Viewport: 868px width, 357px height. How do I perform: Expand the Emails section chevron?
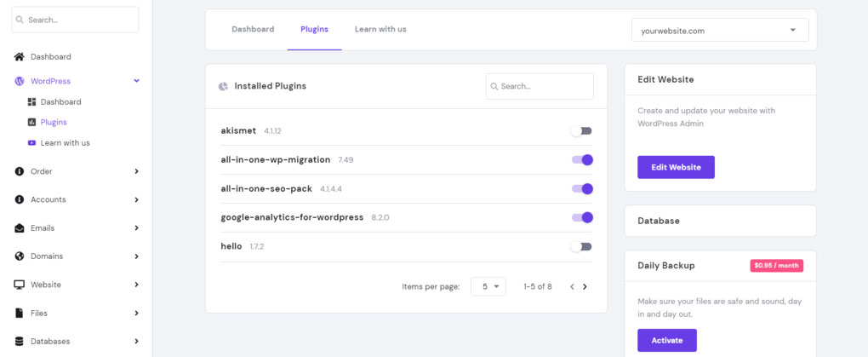(137, 227)
